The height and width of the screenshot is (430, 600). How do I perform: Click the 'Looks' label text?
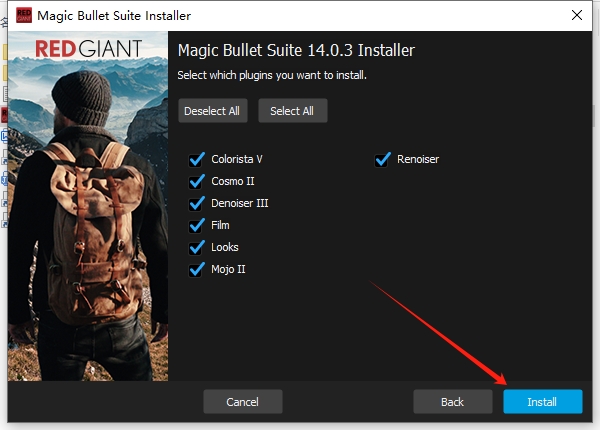225,247
